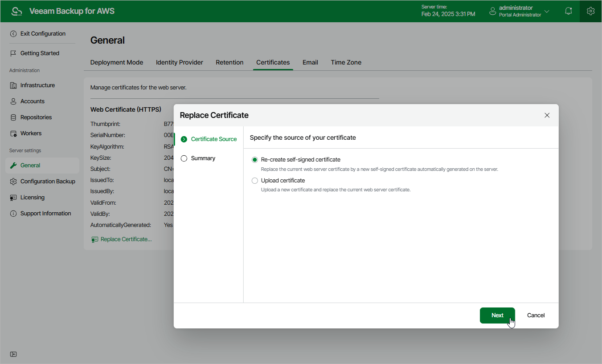Switch to the Identity Provider tab
This screenshot has width=602, height=364.
[180, 62]
